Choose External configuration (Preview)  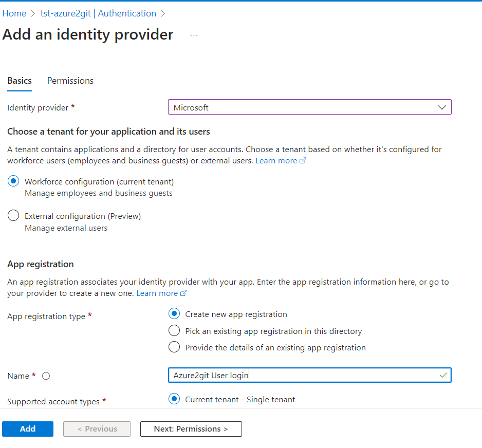(13, 215)
